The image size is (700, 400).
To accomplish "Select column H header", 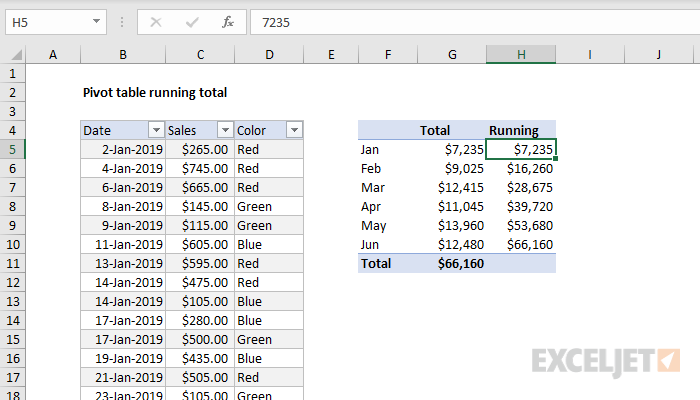I will pos(521,55).
